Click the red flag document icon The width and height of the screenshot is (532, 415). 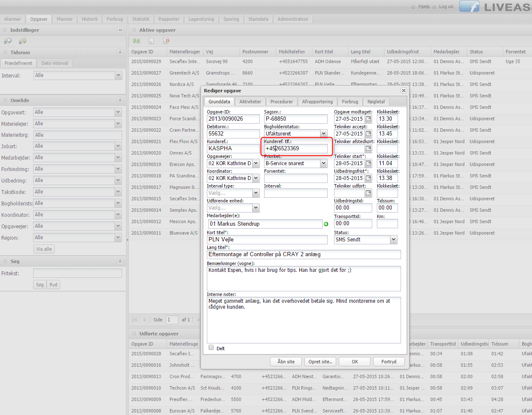pyautogui.click(x=166, y=41)
